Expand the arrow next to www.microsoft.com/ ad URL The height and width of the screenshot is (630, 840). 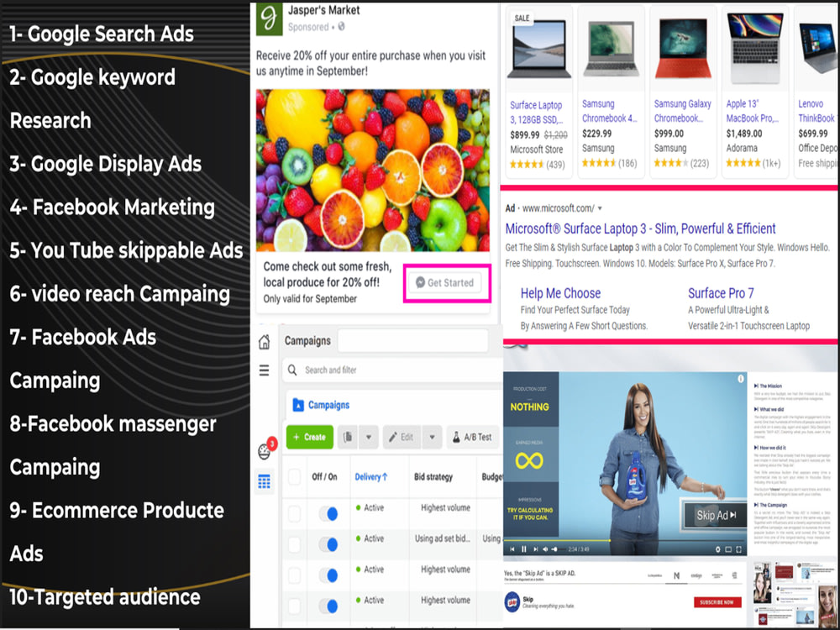(x=600, y=208)
